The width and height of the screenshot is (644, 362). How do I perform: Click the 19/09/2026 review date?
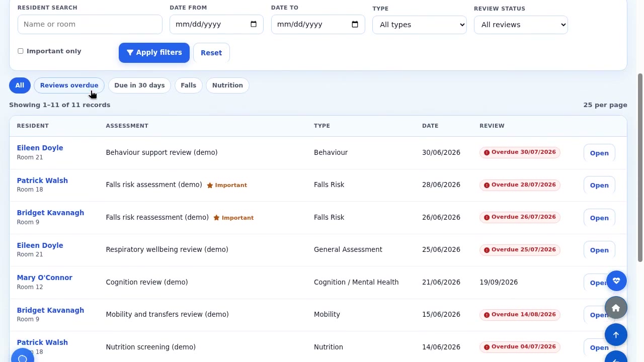pyautogui.click(x=499, y=282)
